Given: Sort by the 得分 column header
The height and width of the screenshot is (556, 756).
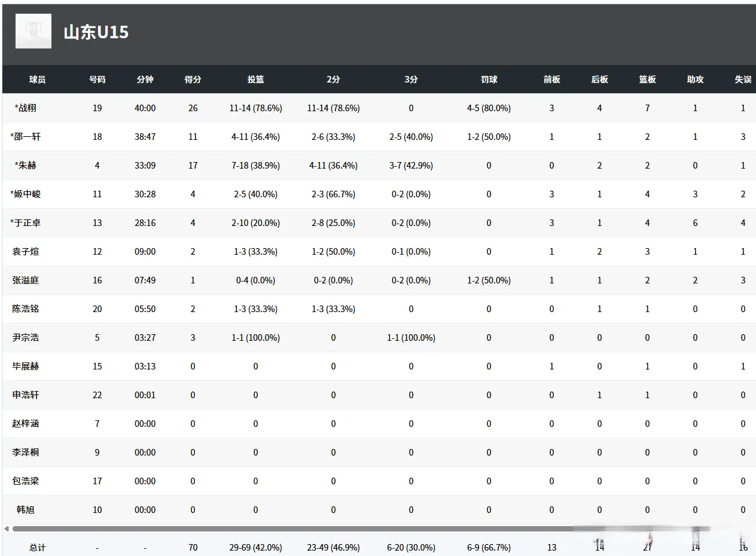Looking at the screenshot, I should (193, 80).
